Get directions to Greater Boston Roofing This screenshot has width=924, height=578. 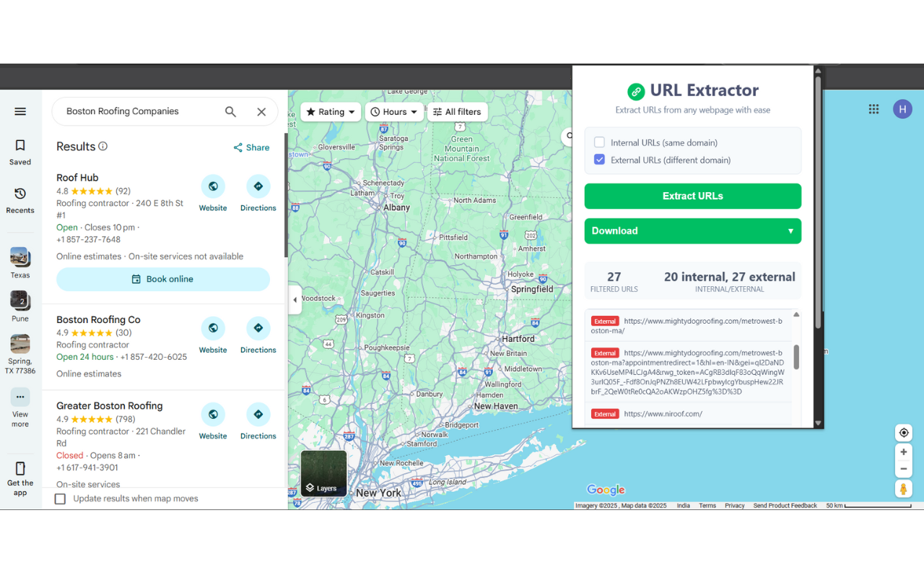258,415
